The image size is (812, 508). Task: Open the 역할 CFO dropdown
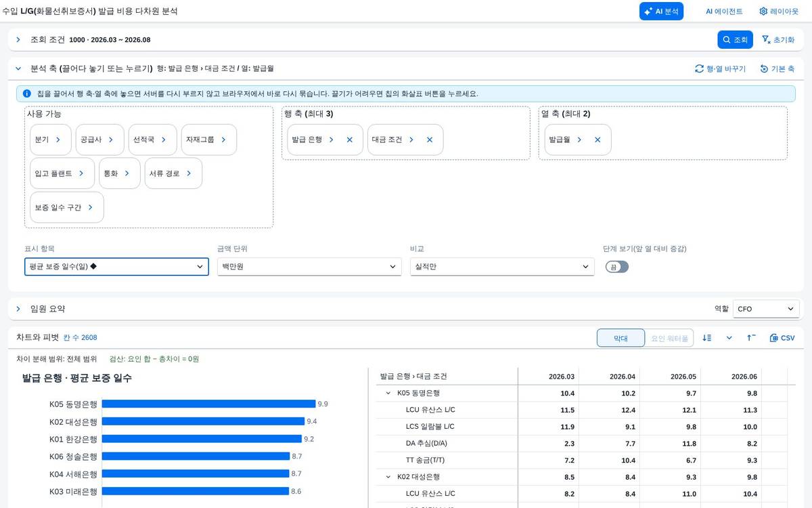(x=766, y=309)
